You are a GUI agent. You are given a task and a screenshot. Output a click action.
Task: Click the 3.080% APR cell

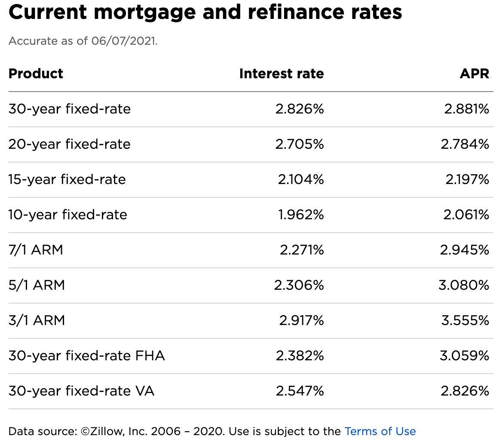(x=464, y=285)
